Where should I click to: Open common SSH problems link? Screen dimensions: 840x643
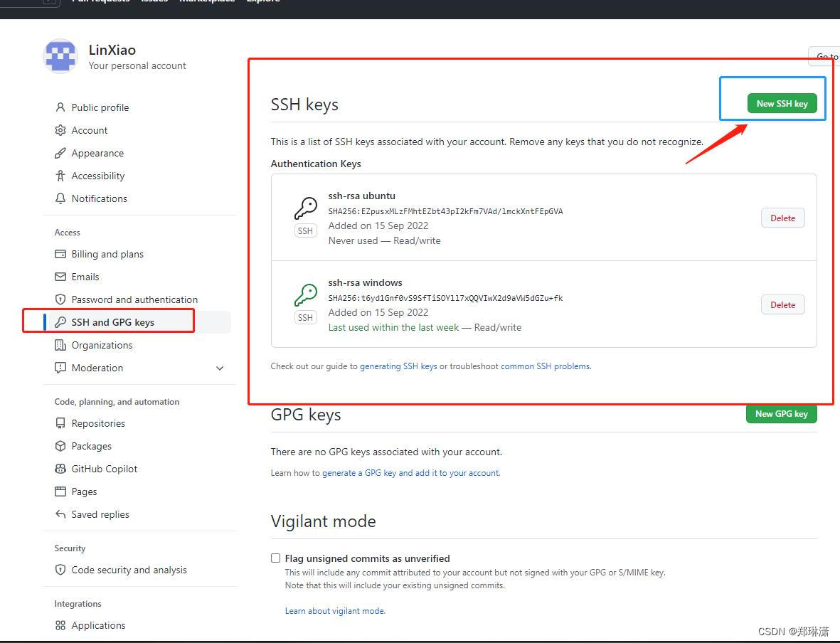[x=546, y=366]
